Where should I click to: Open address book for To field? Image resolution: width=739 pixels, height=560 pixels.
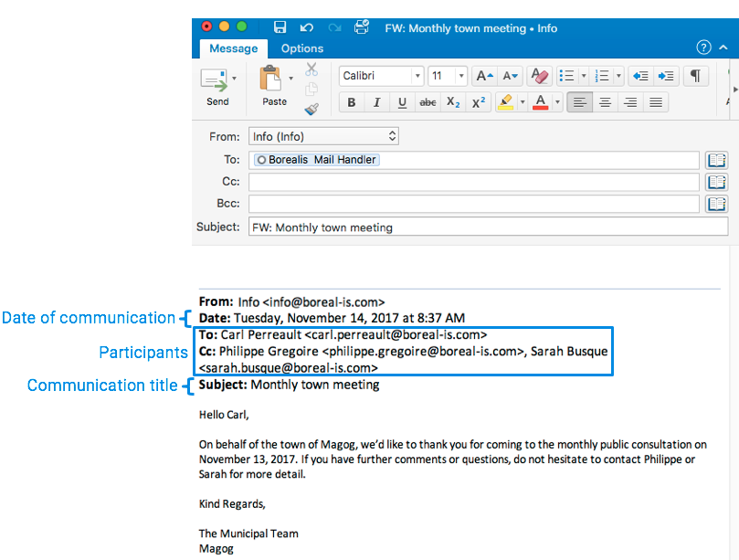(x=716, y=160)
